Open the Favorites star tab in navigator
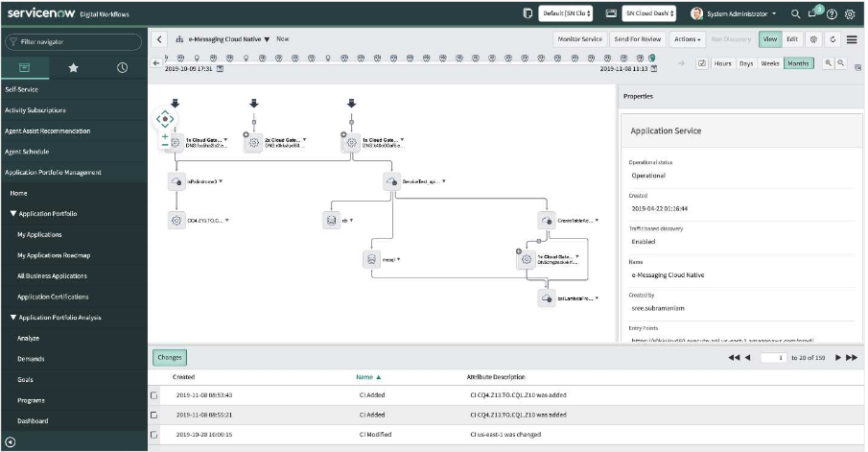 pos(74,68)
